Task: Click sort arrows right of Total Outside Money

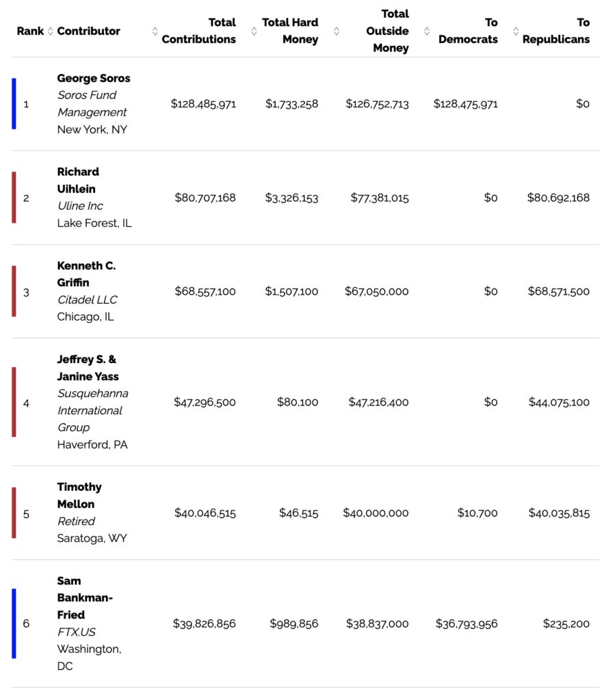Action: click(428, 31)
